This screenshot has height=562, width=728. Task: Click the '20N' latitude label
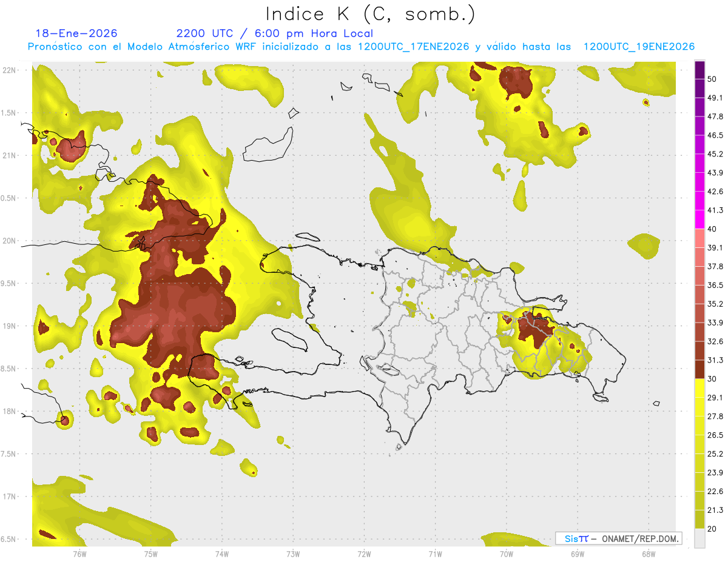click(8, 241)
